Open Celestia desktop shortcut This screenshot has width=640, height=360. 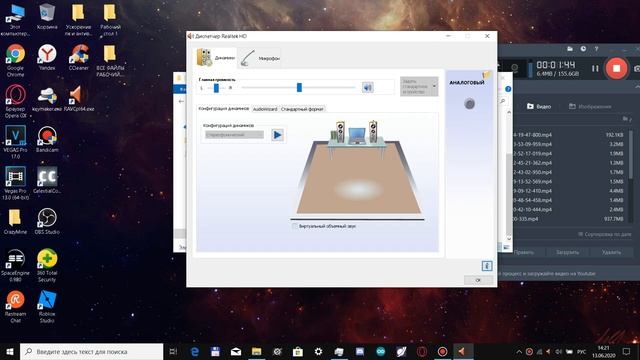47,180
